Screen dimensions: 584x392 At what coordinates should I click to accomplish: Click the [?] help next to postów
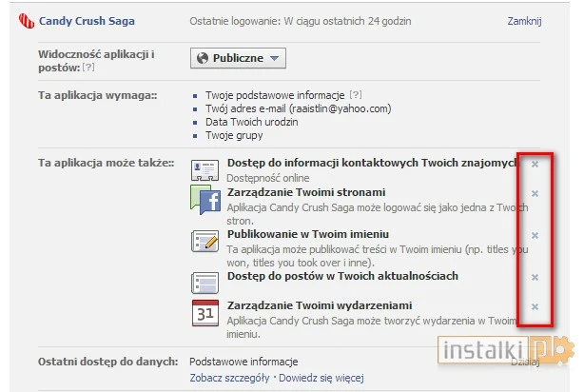88,68
